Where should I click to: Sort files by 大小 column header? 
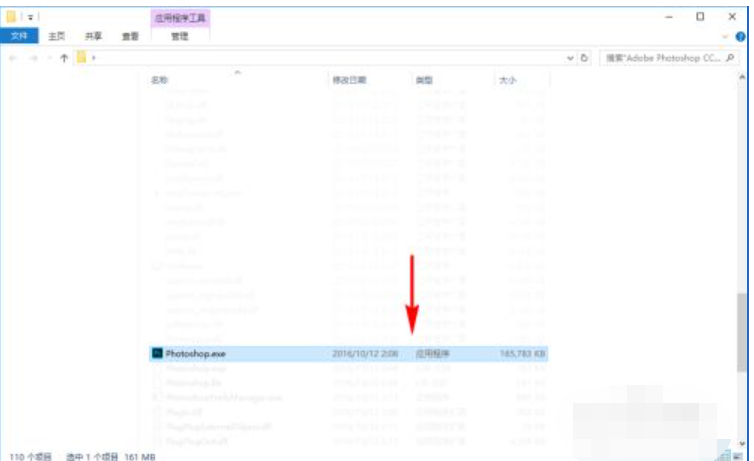[507, 79]
